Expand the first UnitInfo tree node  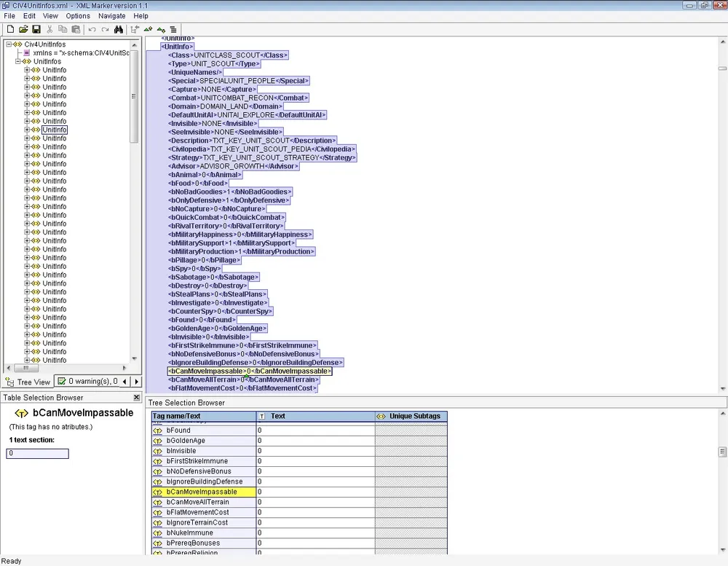(27, 70)
